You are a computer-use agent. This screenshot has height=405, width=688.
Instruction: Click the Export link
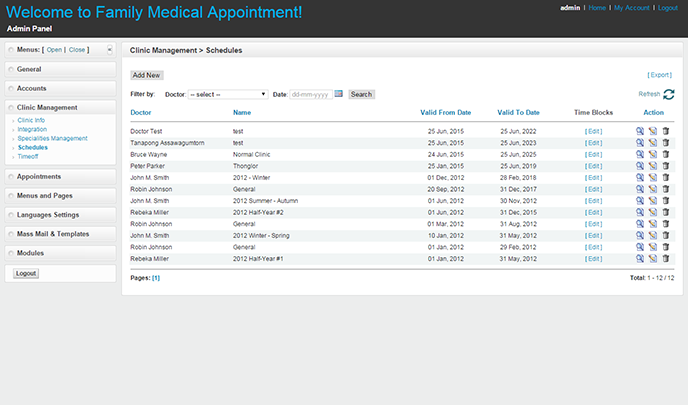pyautogui.click(x=659, y=75)
